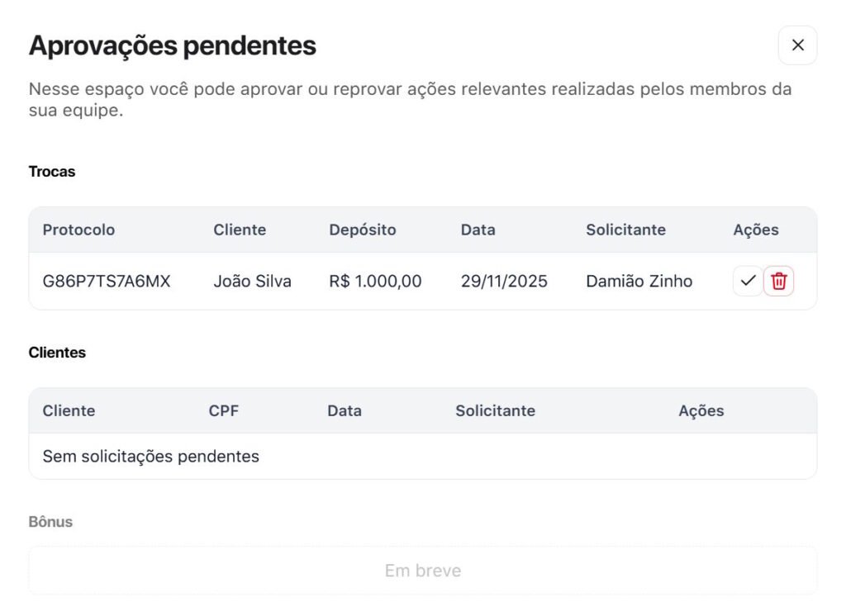Click the Depósito column header
Image resolution: width=846 pixels, height=616 pixels.
coord(362,230)
